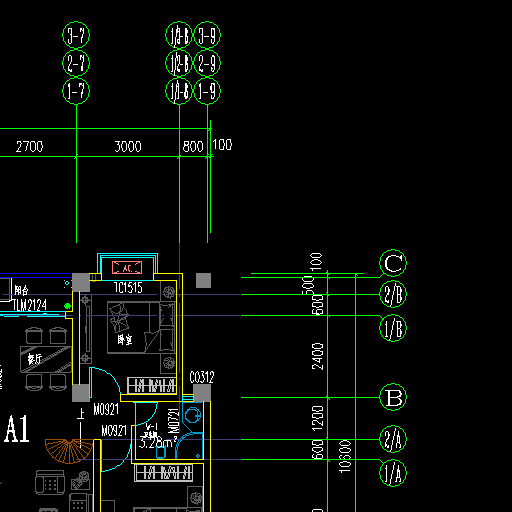Select the grid bubble labeled 3-7

(76, 35)
